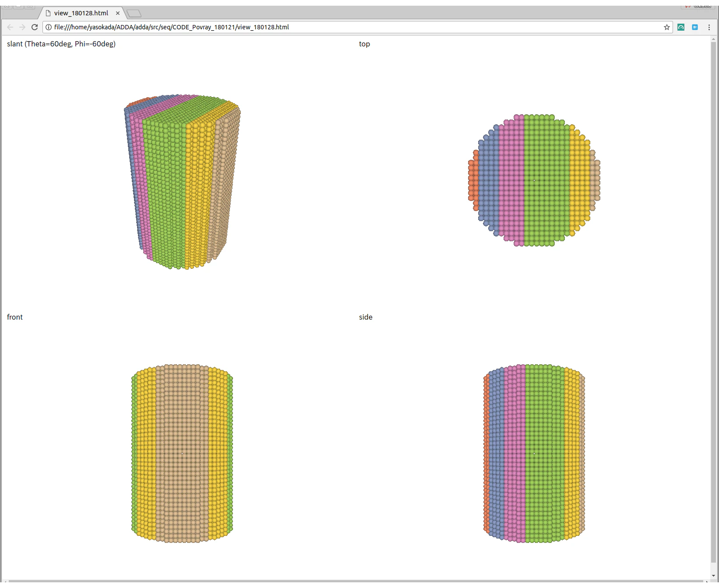Open a new tab with the tab button
The image size is (719, 588).
pyautogui.click(x=134, y=14)
